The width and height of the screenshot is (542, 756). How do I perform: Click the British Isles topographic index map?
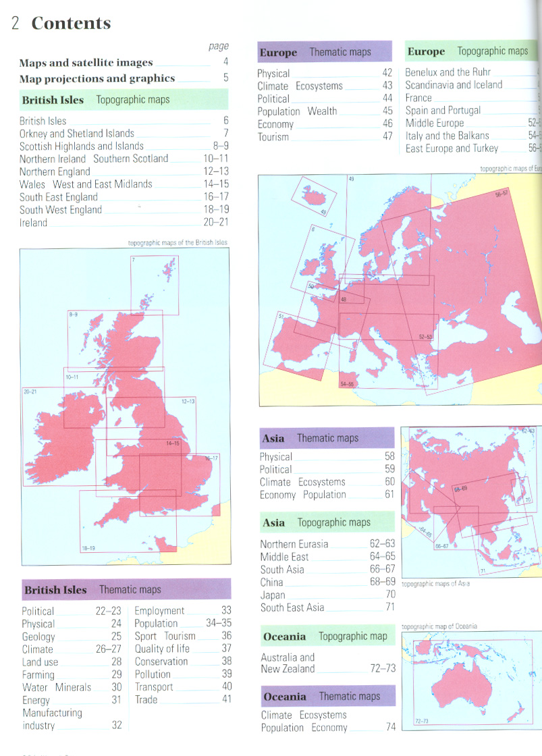(x=125, y=406)
